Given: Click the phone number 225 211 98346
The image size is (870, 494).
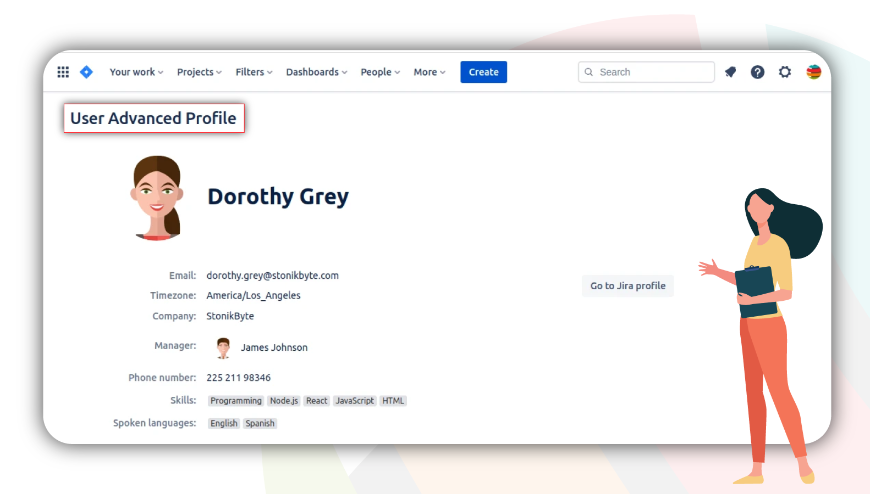Looking at the screenshot, I should 239,377.
